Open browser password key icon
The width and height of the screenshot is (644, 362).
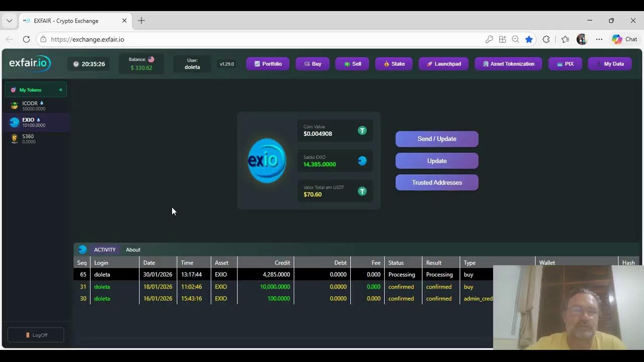[489, 39]
